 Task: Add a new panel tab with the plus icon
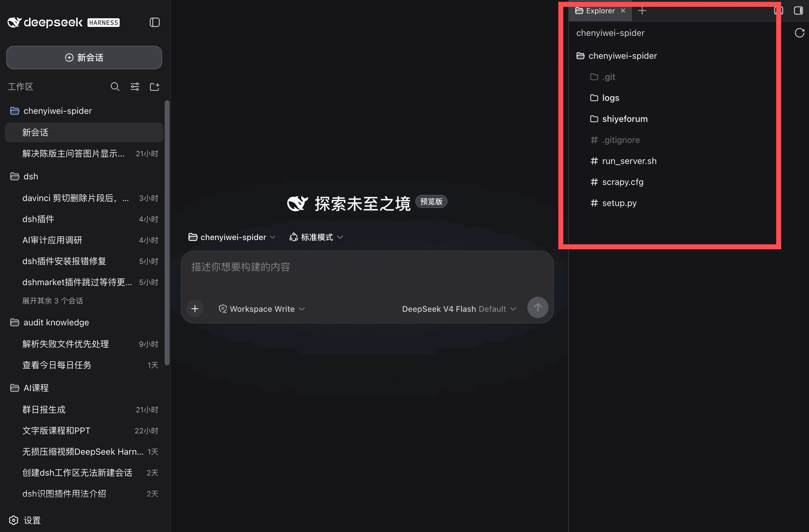click(x=642, y=11)
